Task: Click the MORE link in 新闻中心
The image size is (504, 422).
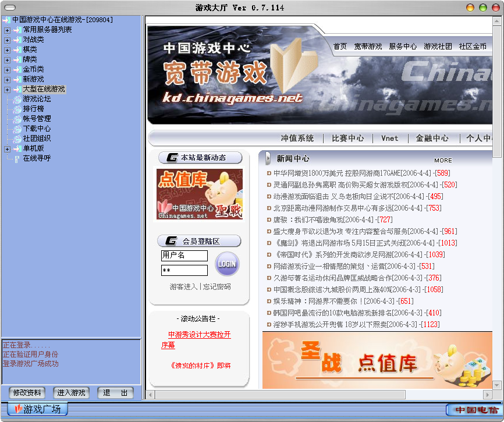Action: (443, 161)
